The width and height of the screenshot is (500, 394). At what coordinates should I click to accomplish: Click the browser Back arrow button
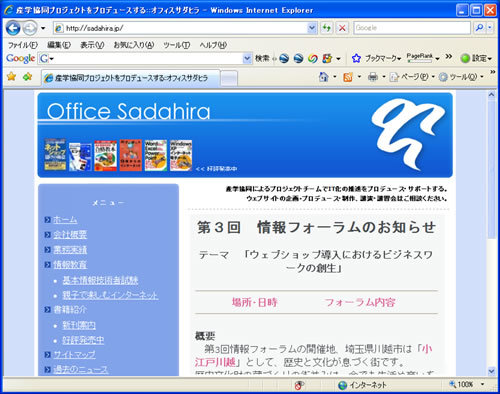[x=13, y=28]
